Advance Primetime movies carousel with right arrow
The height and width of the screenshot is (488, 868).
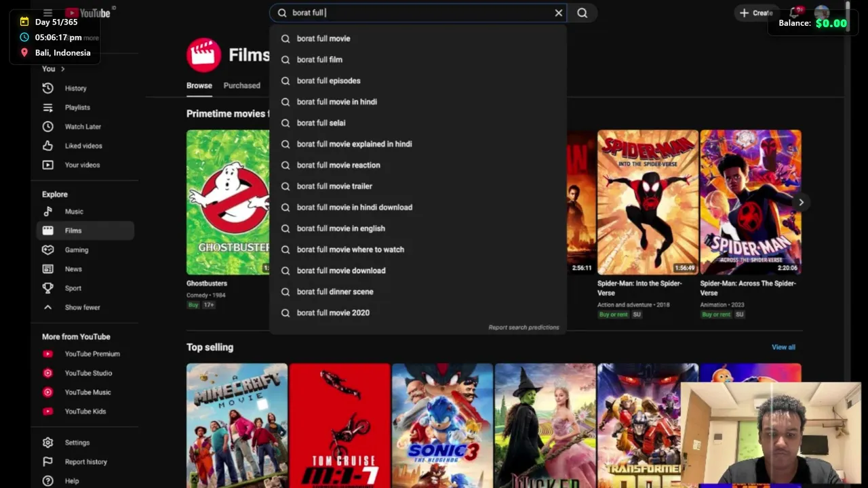click(801, 202)
